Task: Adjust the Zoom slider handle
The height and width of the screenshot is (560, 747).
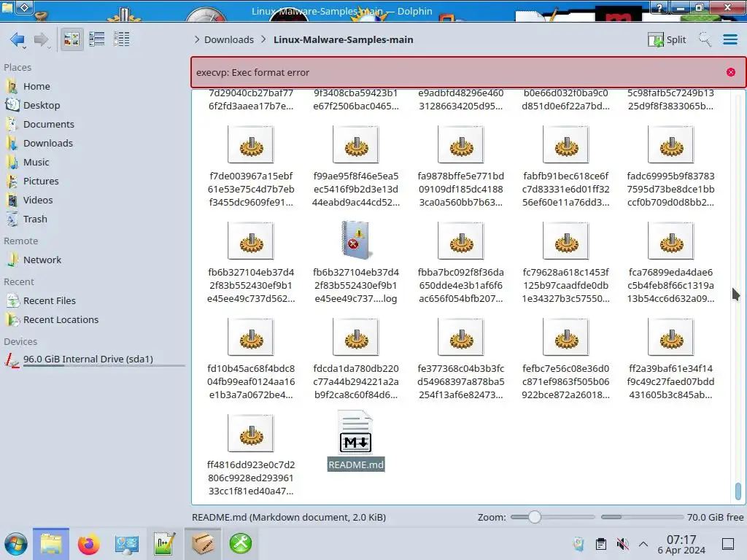Action: [535, 517]
